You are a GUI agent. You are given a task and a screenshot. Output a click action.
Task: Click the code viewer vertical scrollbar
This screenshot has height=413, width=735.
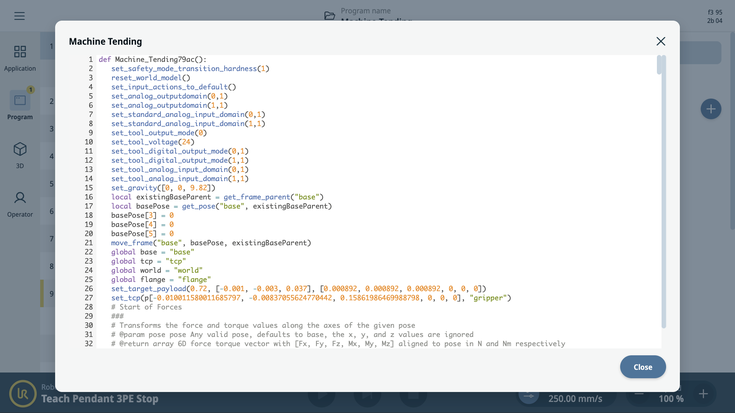[661, 192]
